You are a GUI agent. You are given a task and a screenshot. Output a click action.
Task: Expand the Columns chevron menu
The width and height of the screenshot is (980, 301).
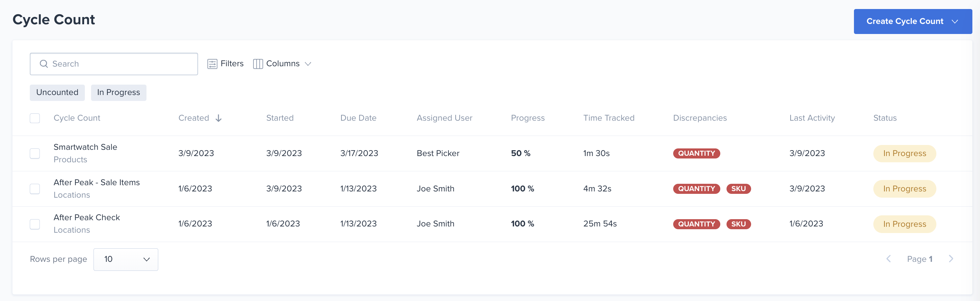point(308,63)
